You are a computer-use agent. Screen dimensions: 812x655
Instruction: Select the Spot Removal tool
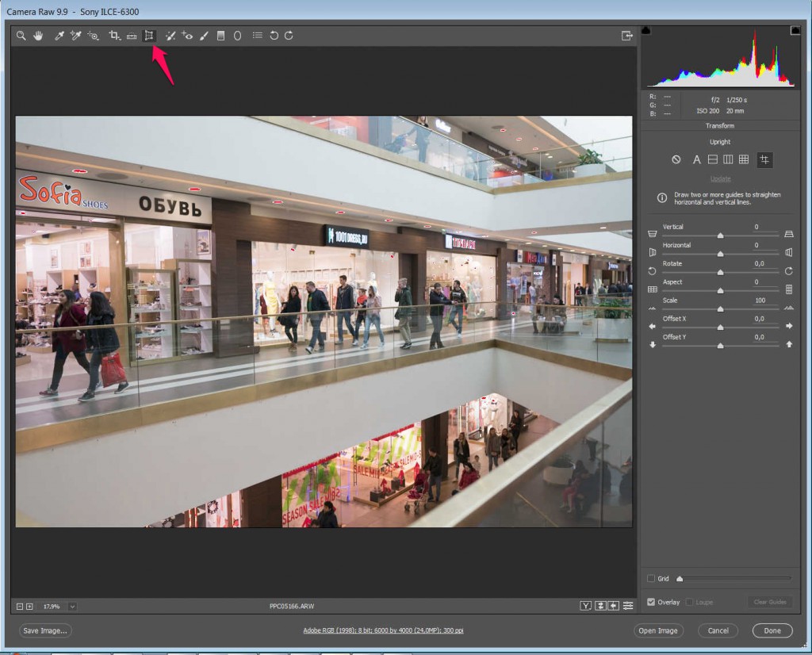pos(170,36)
